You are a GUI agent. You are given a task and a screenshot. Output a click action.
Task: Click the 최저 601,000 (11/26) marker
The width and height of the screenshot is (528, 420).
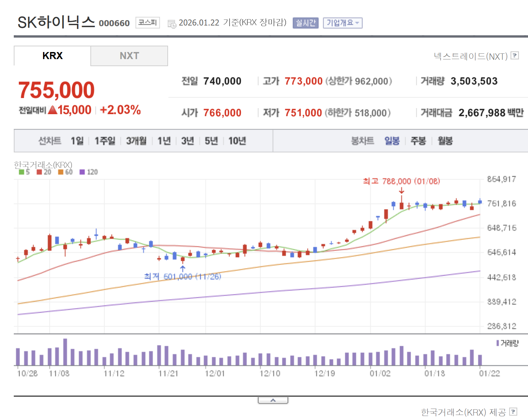182,276
